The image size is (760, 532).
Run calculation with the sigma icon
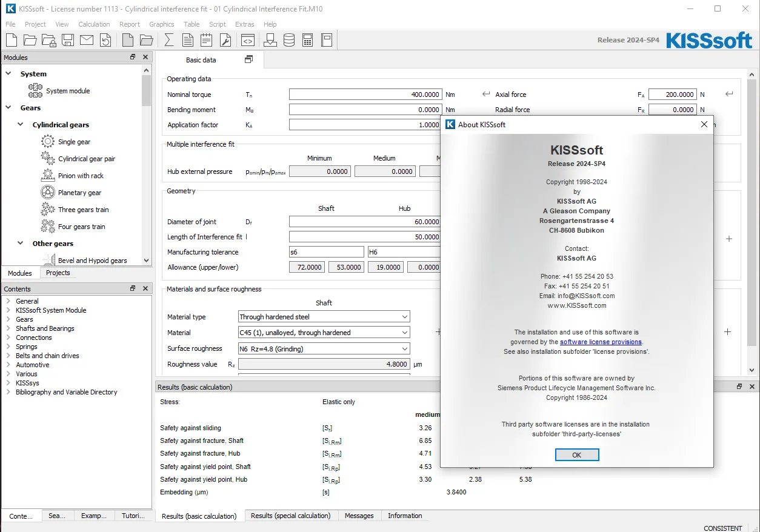click(x=169, y=40)
